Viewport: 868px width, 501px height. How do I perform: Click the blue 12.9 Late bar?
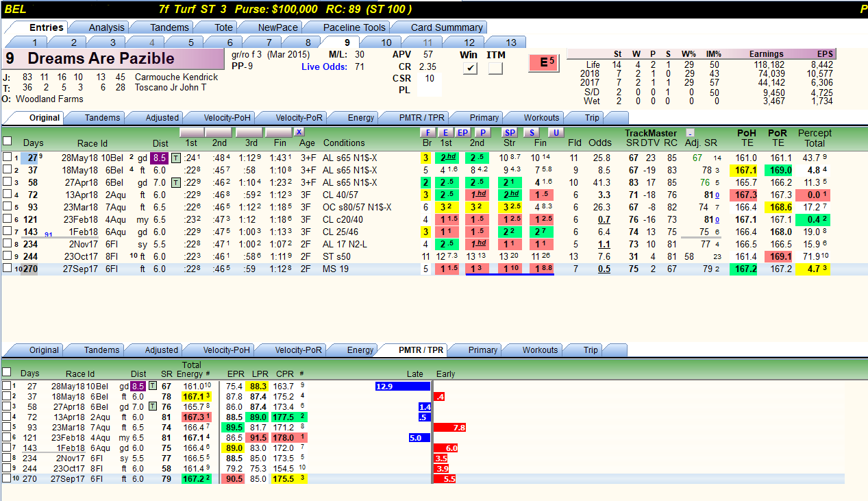coord(402,387)
